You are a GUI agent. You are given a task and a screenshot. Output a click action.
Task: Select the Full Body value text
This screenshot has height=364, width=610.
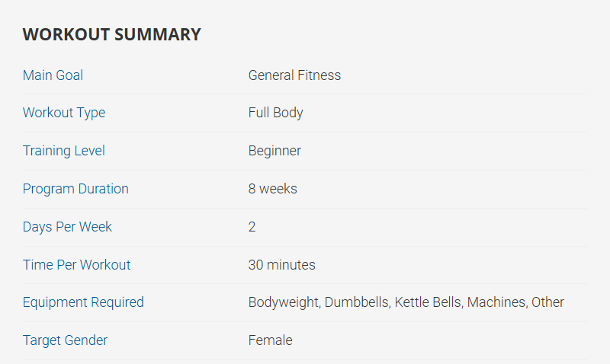coord(275,113)
